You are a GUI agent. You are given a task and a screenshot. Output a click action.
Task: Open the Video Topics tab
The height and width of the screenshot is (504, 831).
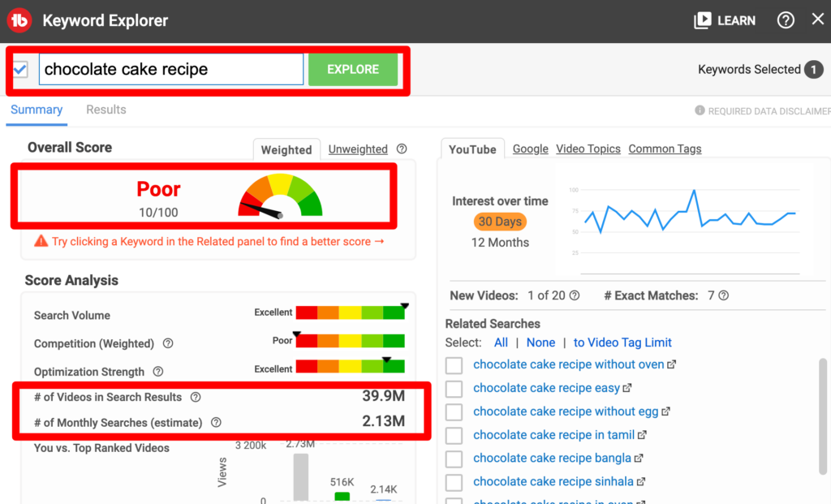[588, 149]
